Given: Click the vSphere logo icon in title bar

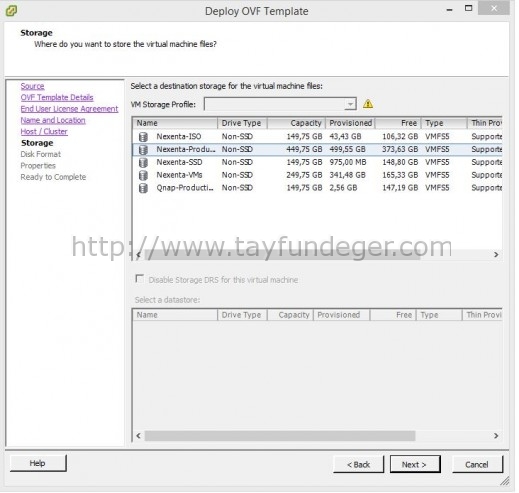Looking at the screenshot, I should [x=11, y=11].
